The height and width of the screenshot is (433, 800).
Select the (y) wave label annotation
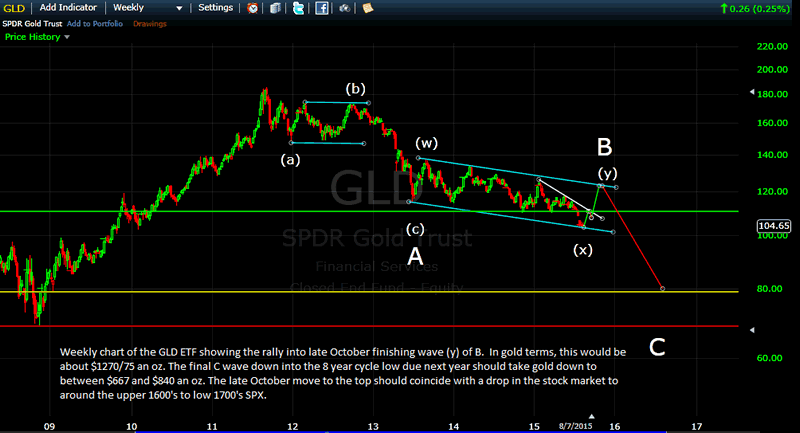608,172
